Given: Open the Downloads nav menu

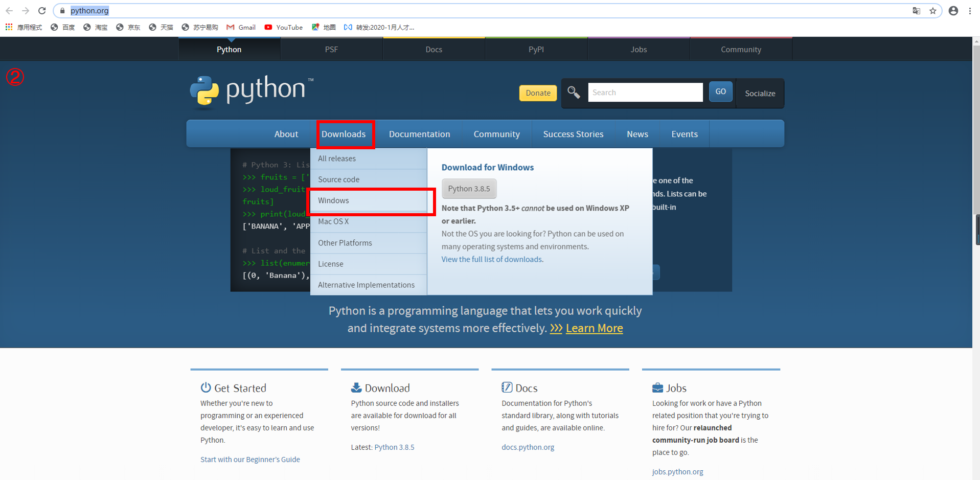Looking at the screenshot, I should pyautogui.click(x=344, y=134).
